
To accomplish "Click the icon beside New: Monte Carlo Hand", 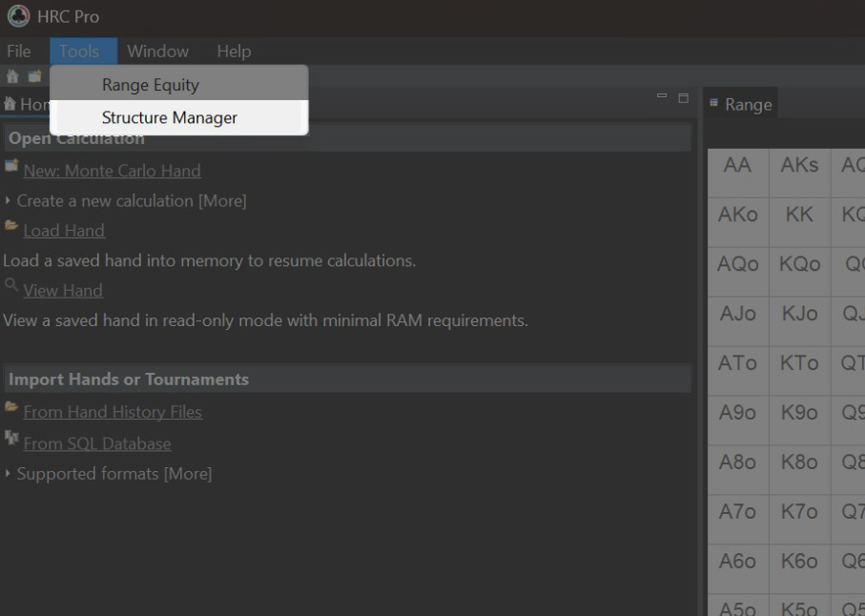I will tap(11, 167).
